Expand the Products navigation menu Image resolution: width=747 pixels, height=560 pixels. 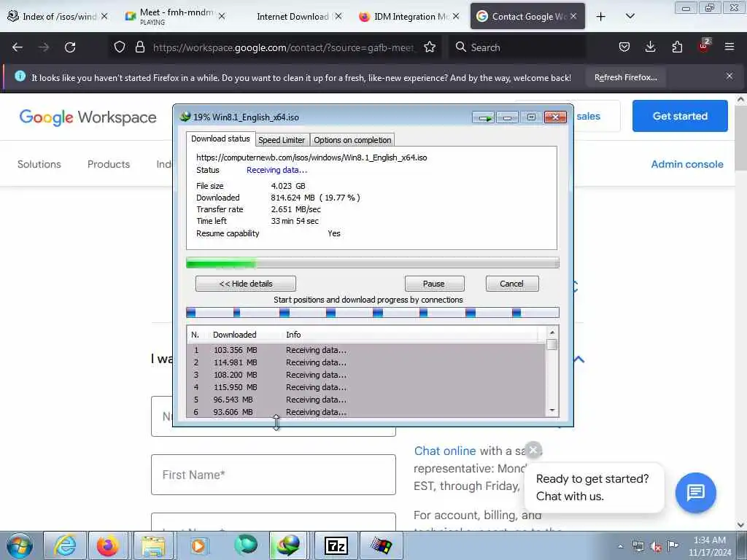click(x=109, y=164)
